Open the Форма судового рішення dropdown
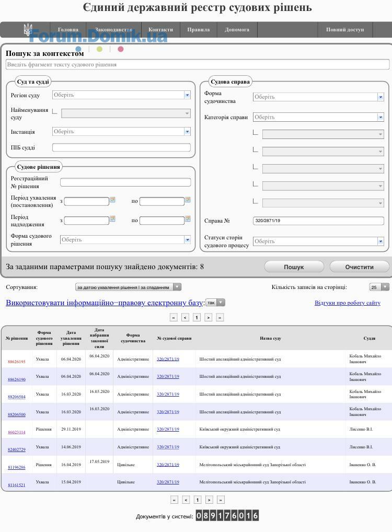Screen dimensions: 392x532 click(x=187, y=239)
